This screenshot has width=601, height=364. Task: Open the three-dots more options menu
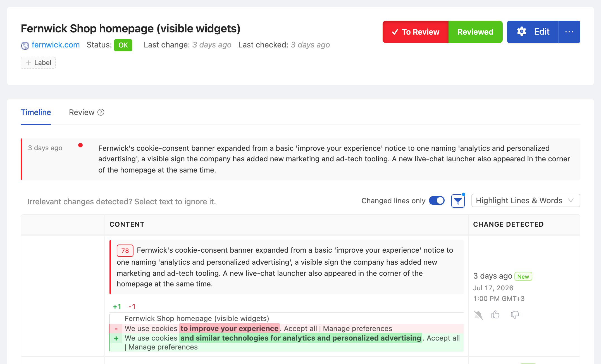569,32
